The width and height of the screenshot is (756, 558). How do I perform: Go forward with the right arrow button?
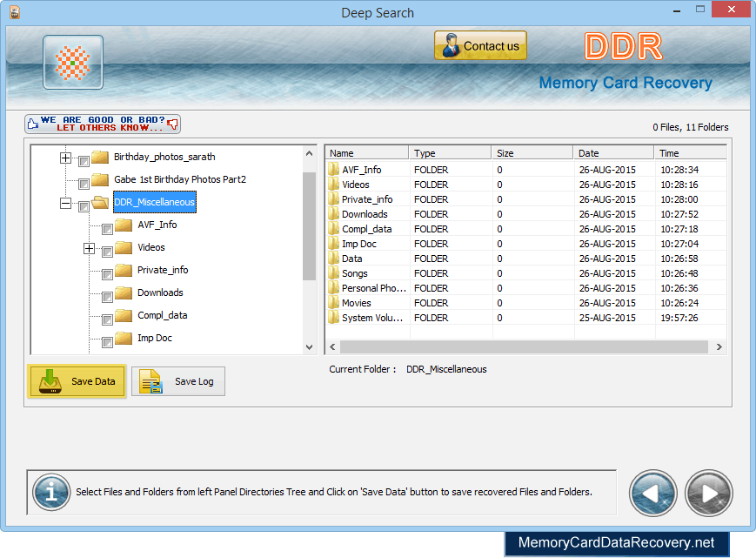708,493
